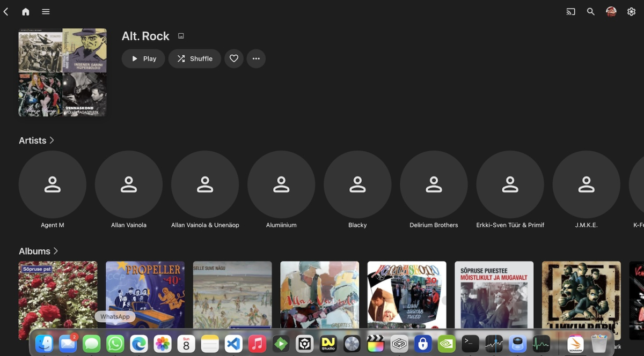Toggle the heart favorite button

[x=234, y=59]
